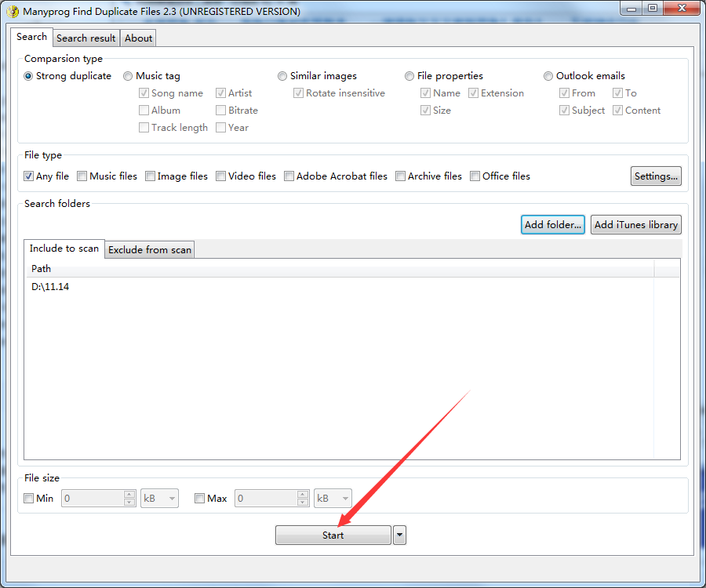This screenshot has width=706, height=588.
Task: Maximize the Manyprog window
Action: (653, 9)
